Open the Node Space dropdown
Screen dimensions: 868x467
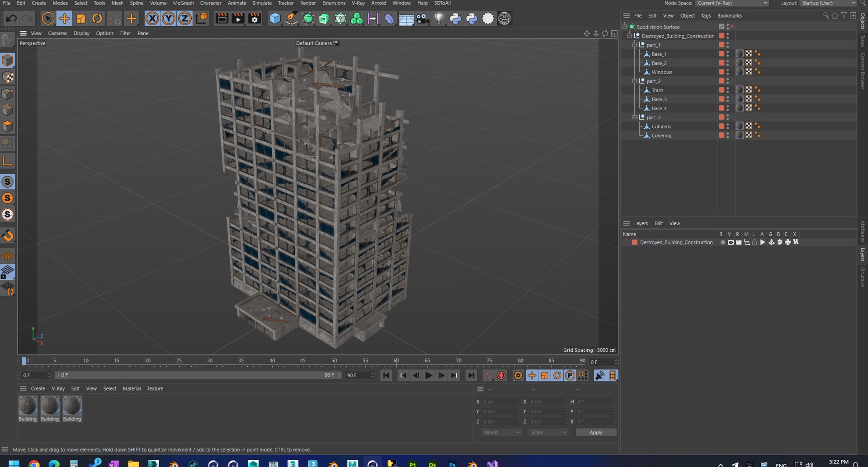(732, 3)
